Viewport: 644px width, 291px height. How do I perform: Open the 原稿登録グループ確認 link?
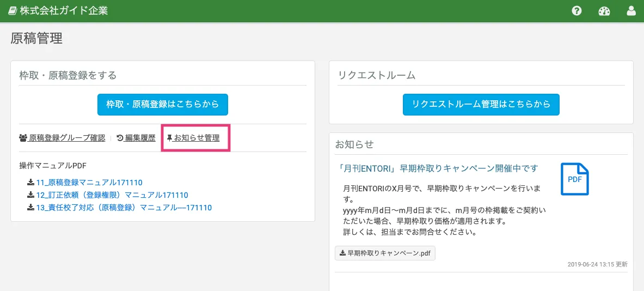[x=67, y=138]
